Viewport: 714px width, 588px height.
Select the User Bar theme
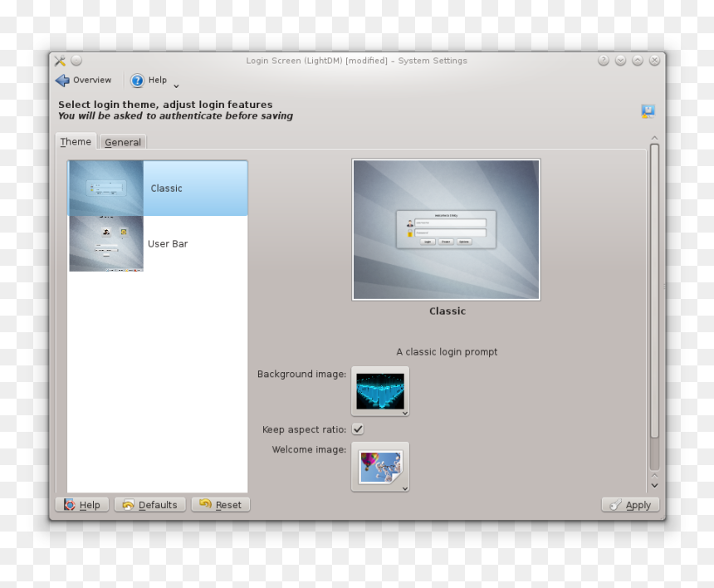158,243
